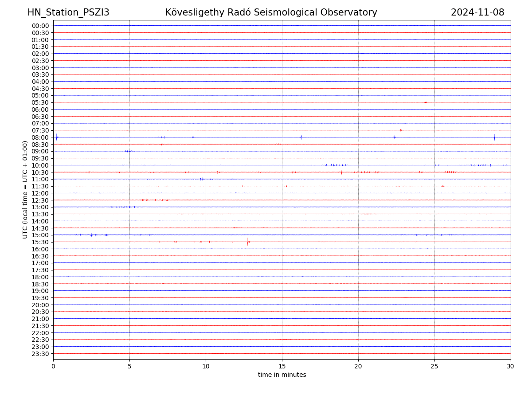This screenshot has width=532, height=399.
Task: Select the large red spike on the 15:30 trace
Action: 248,242
